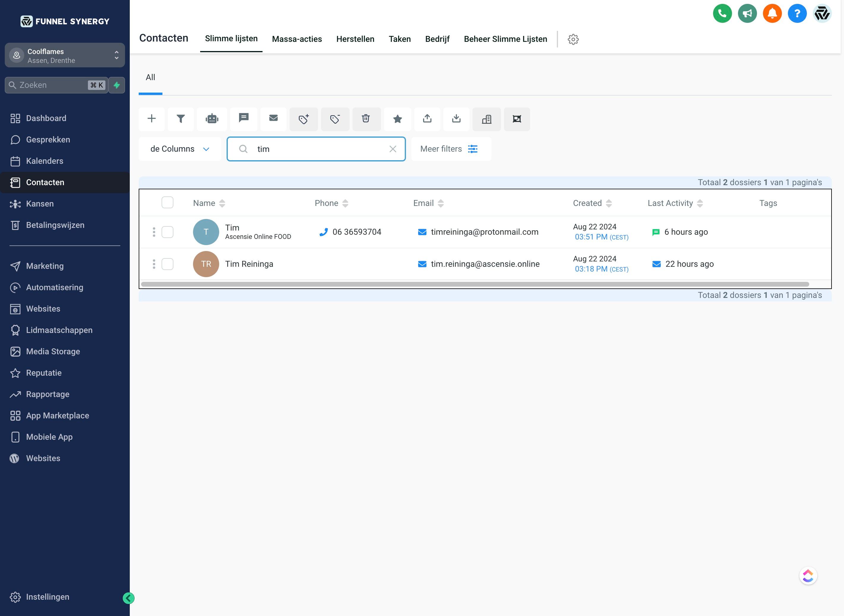
Task: Click the add tag icon
Action: click(x=303, y=119)
